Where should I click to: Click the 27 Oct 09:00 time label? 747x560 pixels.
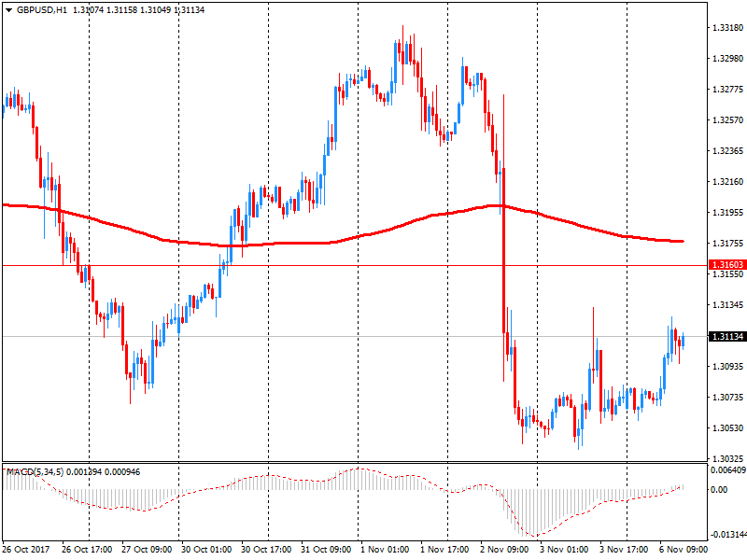pos(147,550)
